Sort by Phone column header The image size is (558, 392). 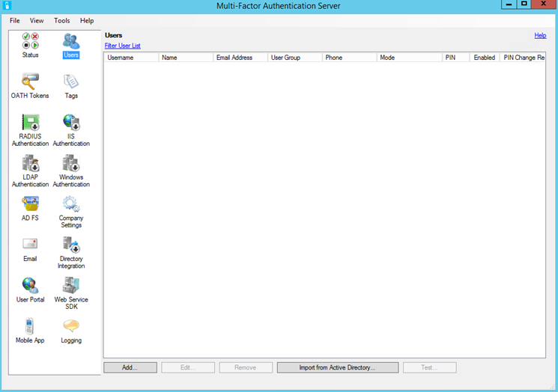(x=349, y=58)
